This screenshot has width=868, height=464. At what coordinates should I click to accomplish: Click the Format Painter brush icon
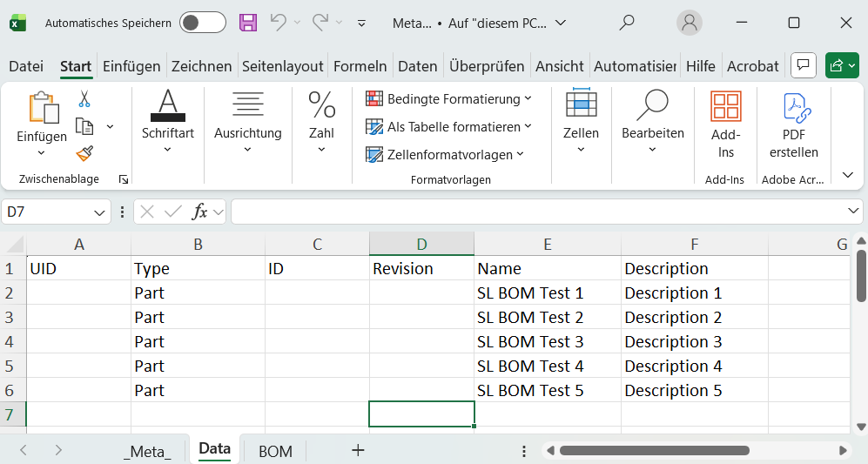click(x=84, y=153)
